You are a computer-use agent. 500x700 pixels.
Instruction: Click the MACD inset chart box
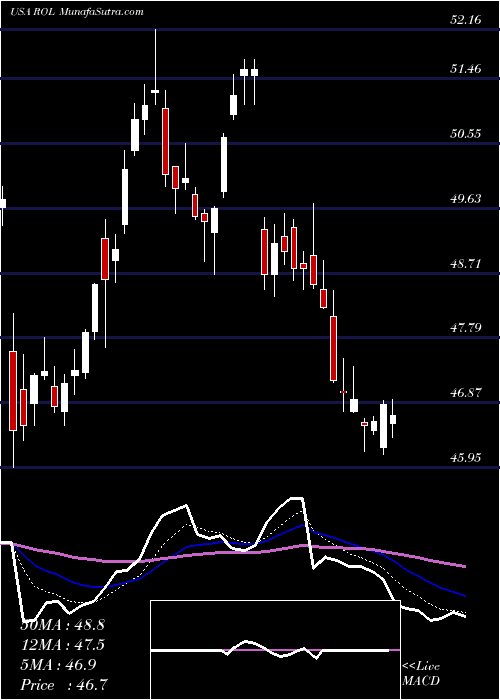tap(275, 650)
